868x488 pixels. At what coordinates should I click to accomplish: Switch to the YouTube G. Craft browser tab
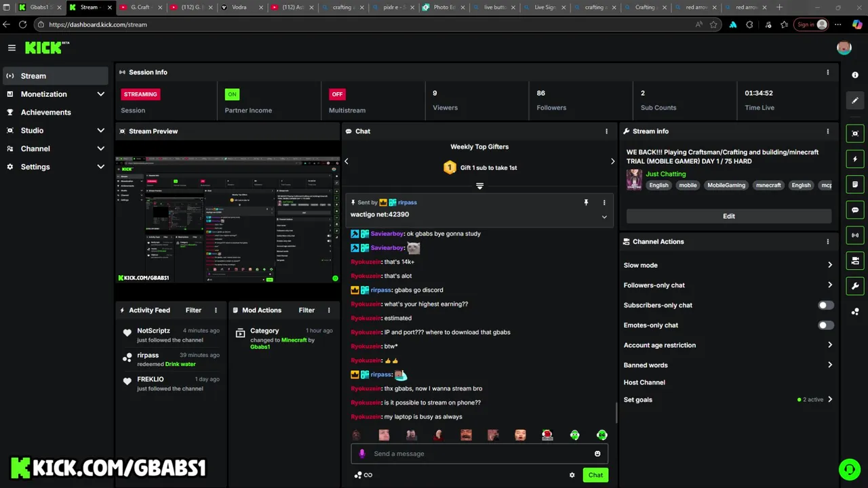coord(141,7)
